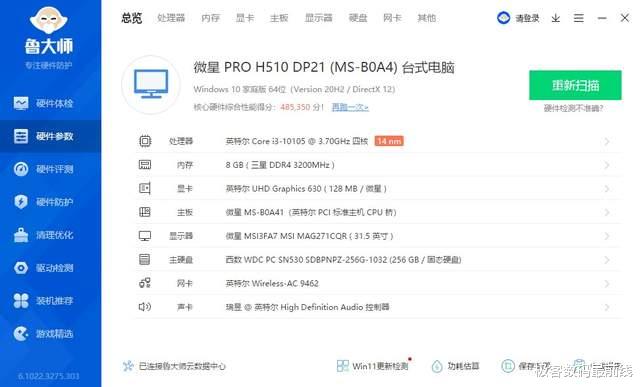
Task: Switch to the 主板 tab
Action: pos(279,18)
